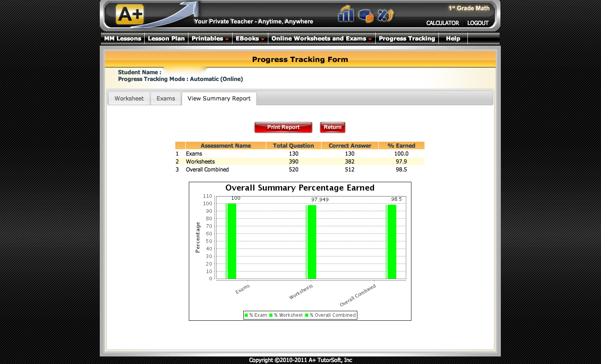Image resolution: width=601 pixels, height=364 pixels.
Task: Toggle the % Exam legend entry
Action: (256, 315)
